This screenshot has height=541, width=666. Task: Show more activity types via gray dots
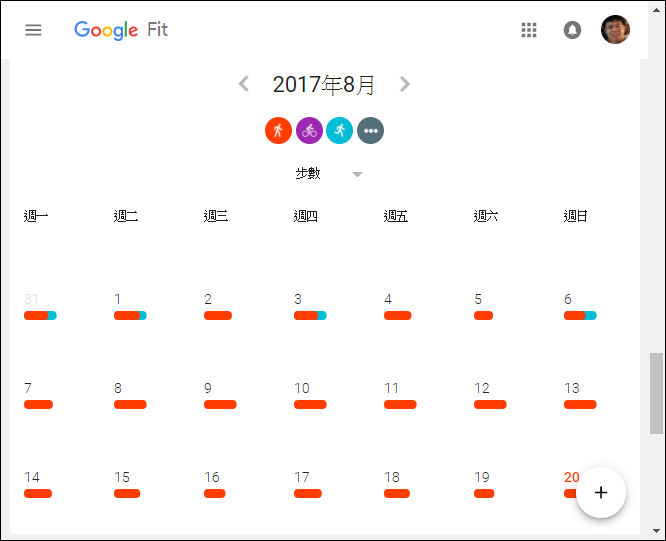tap(370, 130)
